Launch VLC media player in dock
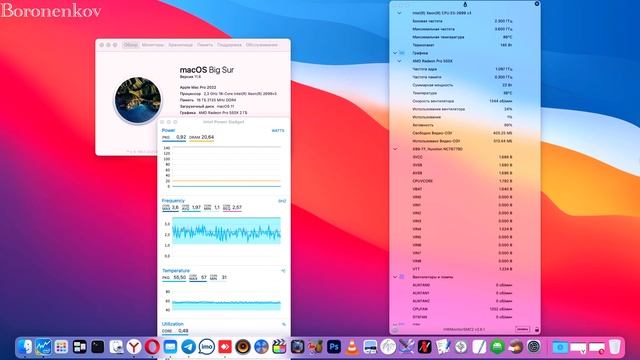The height and width of the screenshot is (360, 640). point(352,347)
